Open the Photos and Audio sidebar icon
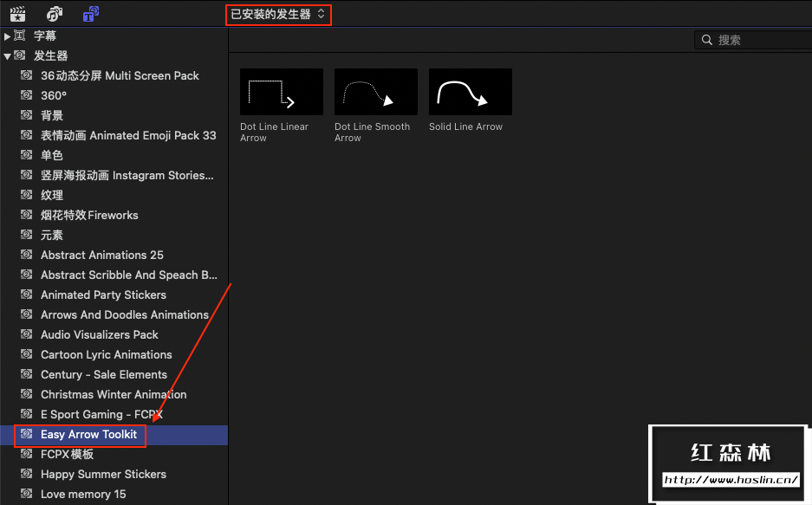This screenshot has width=812, height=505. coord(55,14)
